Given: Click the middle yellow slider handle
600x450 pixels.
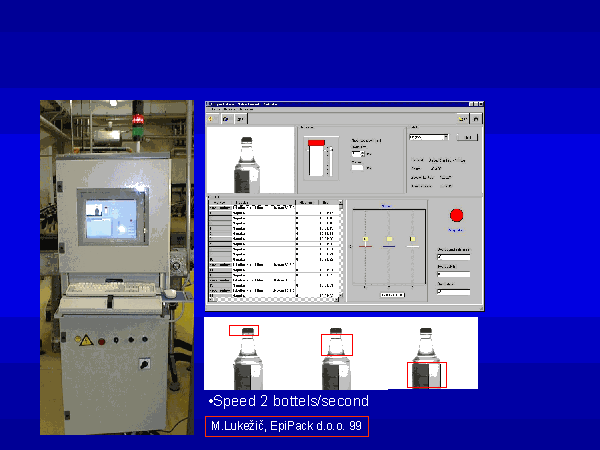Looking at the screenshot, I should pos(388,239).
